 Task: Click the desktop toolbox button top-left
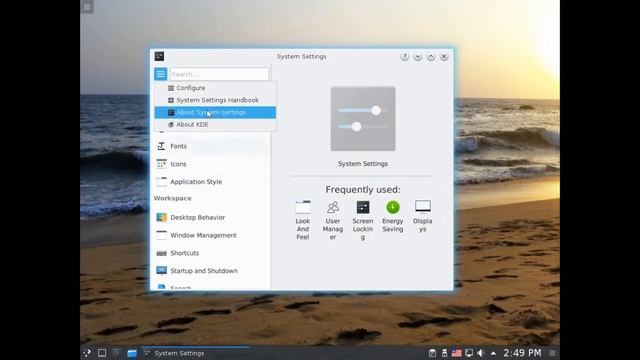(x=87, y=7)
